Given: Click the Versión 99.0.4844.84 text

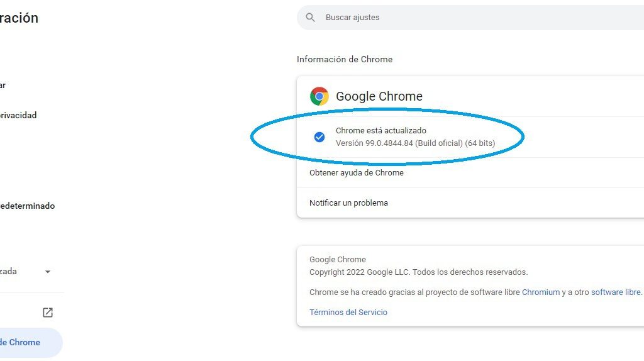Looking at the screenshot, I should click(x=415, y=143).
